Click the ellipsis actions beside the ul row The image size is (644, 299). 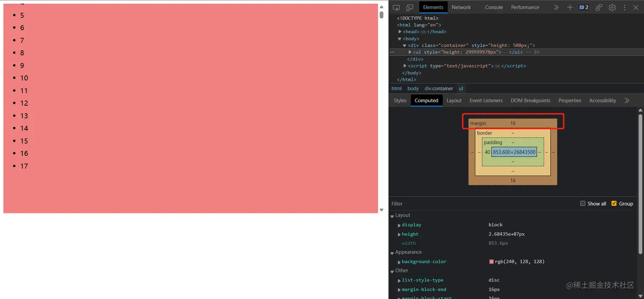click(x=392, y=52)
